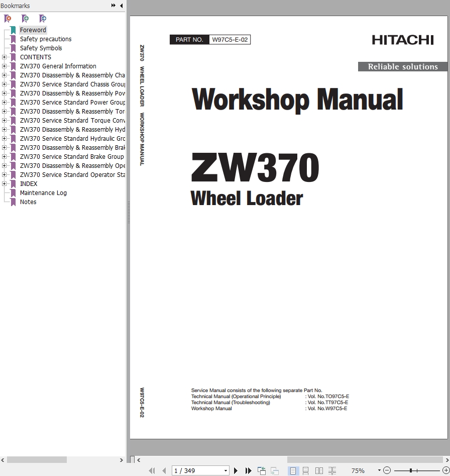Open the zoom level dropdown arrow

point(379,470)
